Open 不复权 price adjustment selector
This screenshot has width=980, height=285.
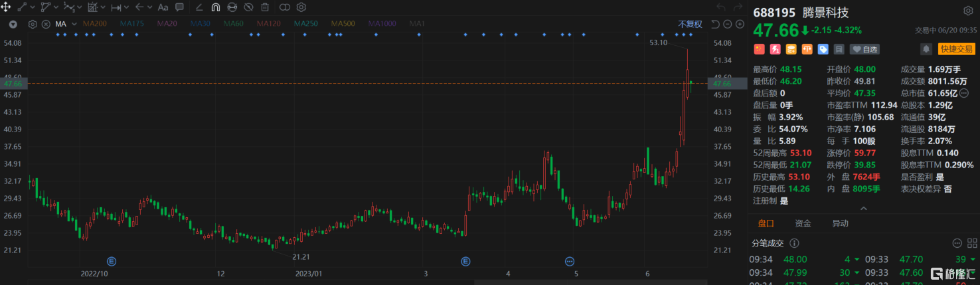pyautogui.click(x=690, y=24)
